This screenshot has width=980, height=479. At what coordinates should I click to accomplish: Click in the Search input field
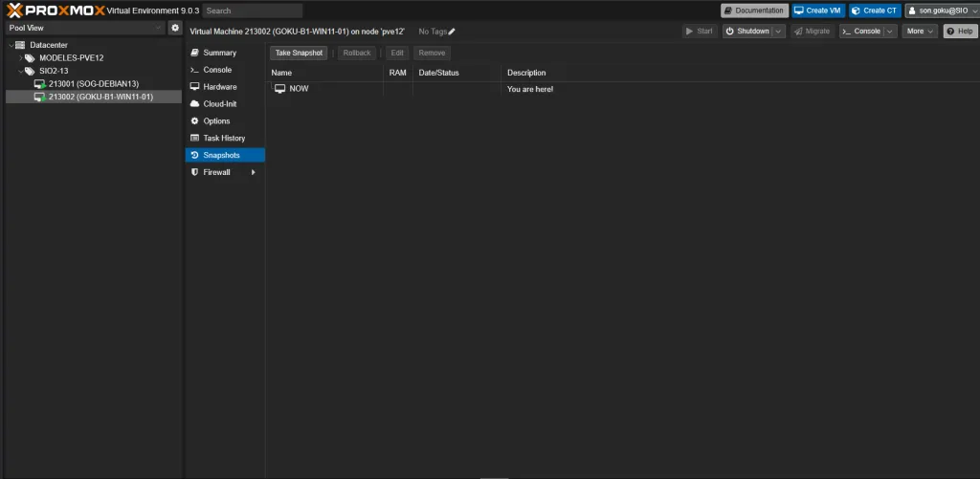tap(253, 11)
